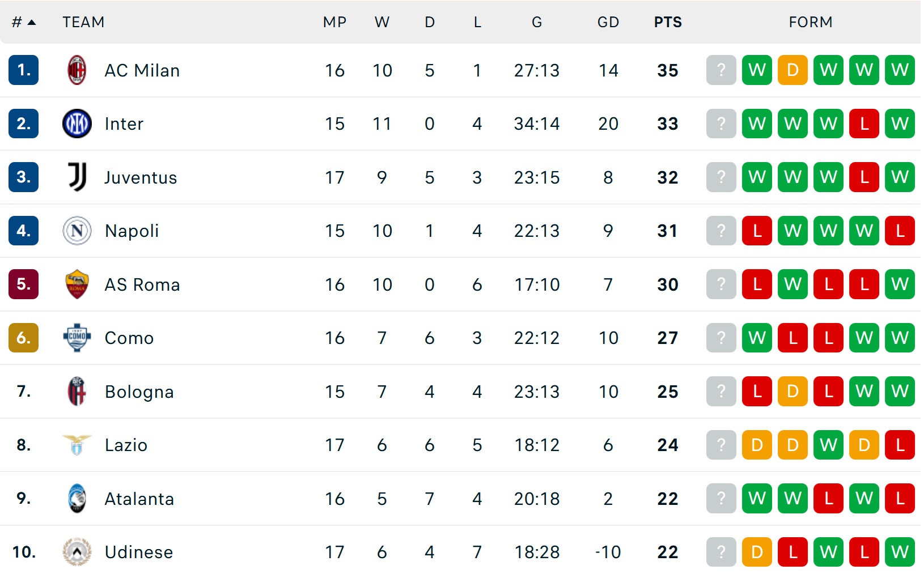The image size is (924, 578).
Task: Sort standings by GD column header
Action: 608,22
